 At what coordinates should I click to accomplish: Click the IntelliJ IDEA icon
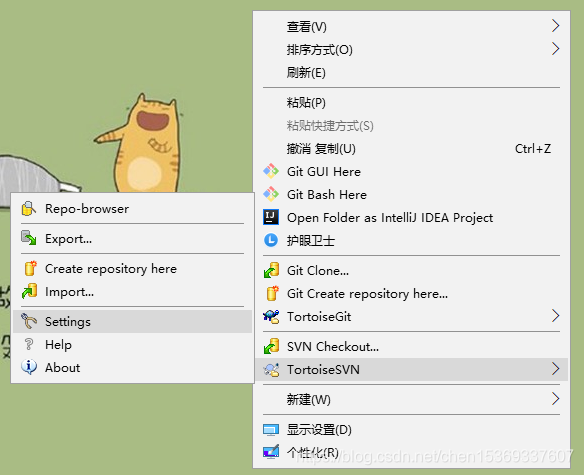tap(271, 217)
